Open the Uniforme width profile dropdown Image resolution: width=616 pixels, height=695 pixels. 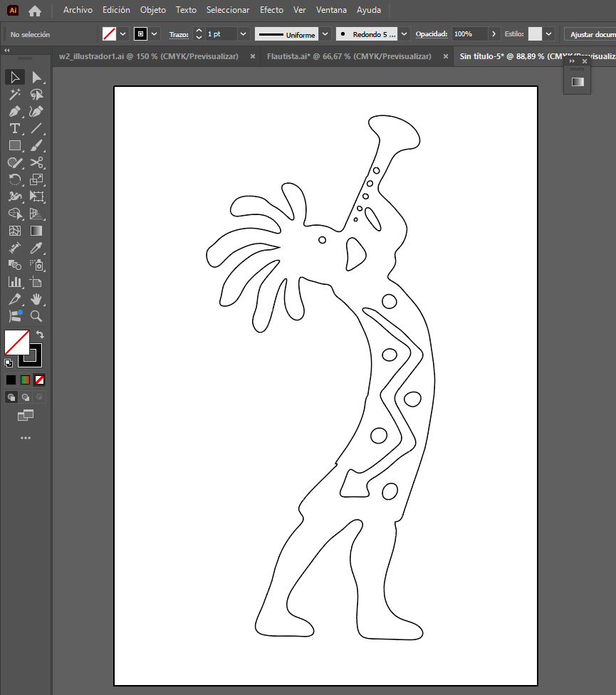pos(325,33)
